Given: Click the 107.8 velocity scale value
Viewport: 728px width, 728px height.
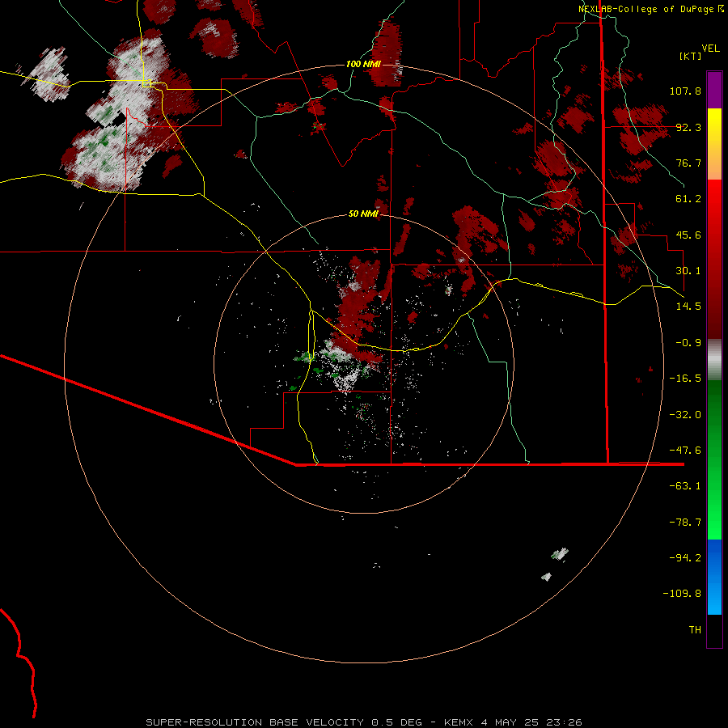Looking at the screenshot, I should coord(685,91).
